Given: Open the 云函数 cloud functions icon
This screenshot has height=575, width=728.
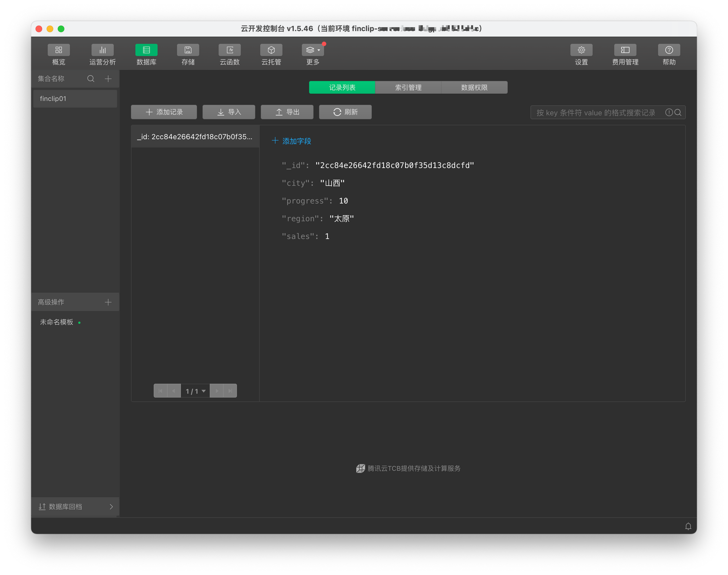Looking at the screenshot, I should (230, 50).
